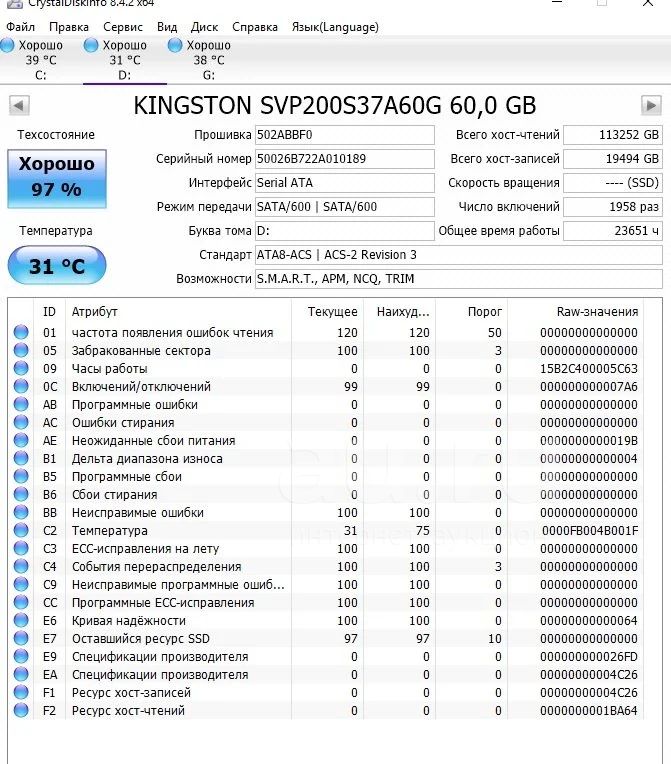Image resolution: width=671 pixels, height=764 pixels.
Task: Click the Стандарт field ATA8-ACS
Action: 459,255
